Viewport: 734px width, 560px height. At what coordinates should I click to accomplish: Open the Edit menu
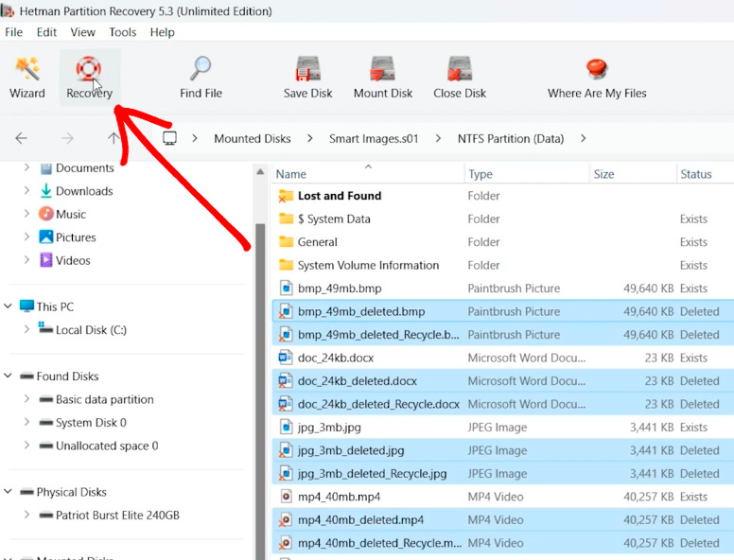[46, 32]
